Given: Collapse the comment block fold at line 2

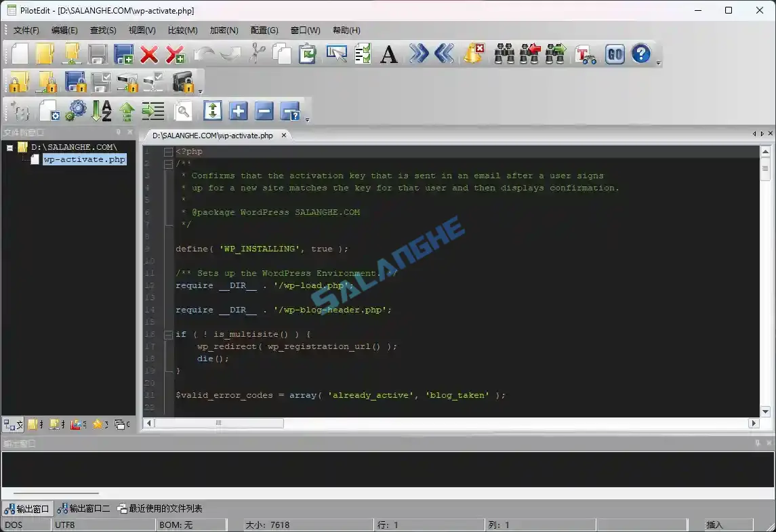Looking at the screenshot, I should 167,163.
